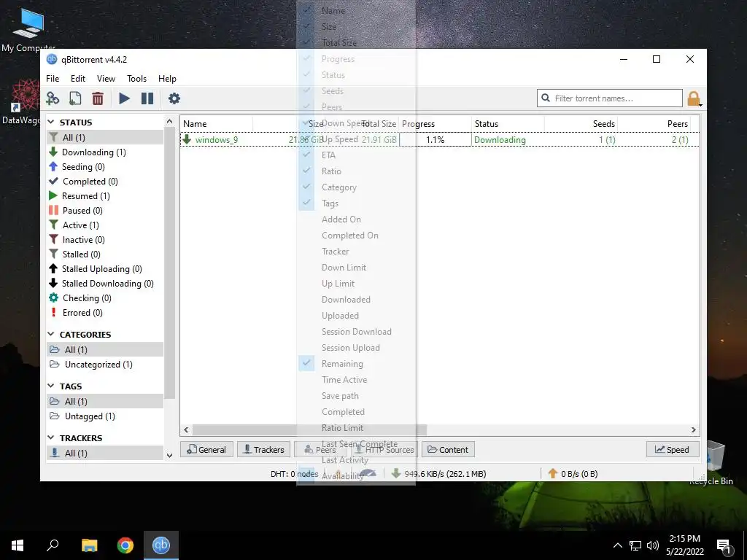Collapse the STATUS section
Screen dimensions: 747x560
[x=51, y=122]
